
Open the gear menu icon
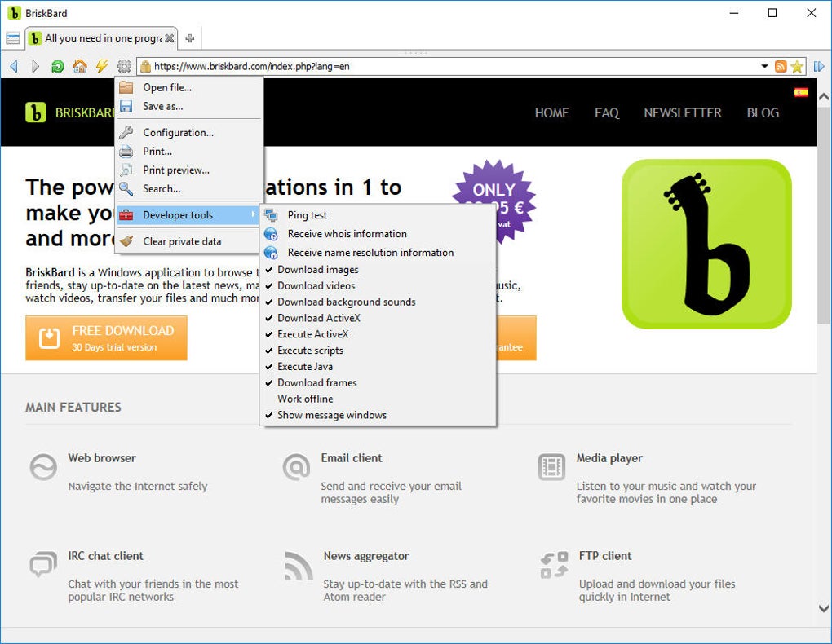coord(124,66)
